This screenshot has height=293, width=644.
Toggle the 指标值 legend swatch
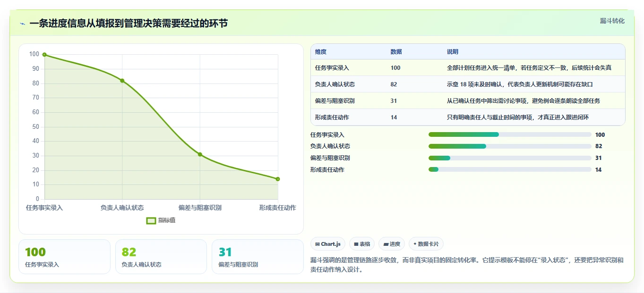[151, 220]
